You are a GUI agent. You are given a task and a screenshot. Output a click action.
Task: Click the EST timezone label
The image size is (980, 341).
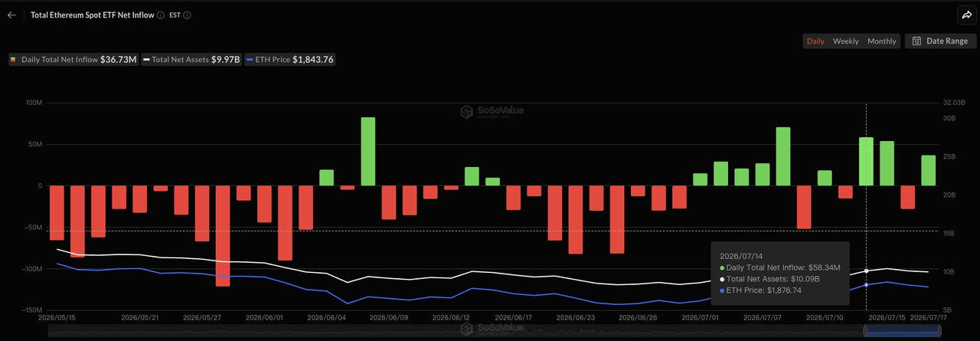[175, 15]
